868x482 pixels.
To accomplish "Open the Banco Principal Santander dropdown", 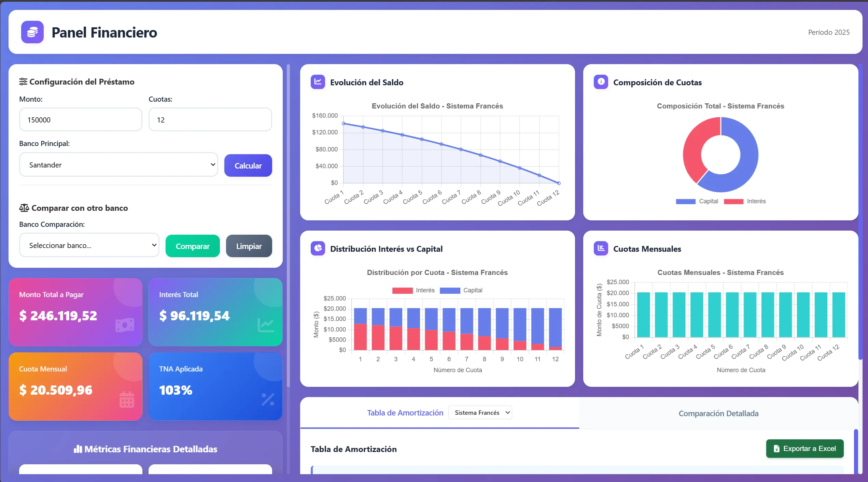I will [x=118, y=165].
